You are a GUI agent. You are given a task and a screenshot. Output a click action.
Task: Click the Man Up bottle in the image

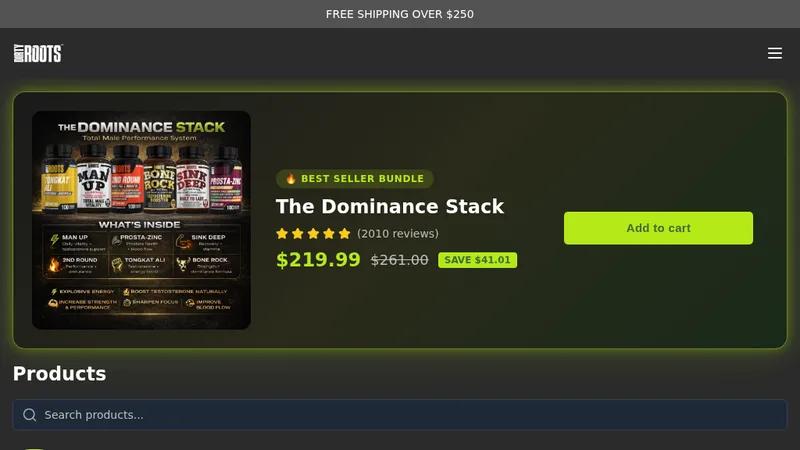[x=93, y=179]
